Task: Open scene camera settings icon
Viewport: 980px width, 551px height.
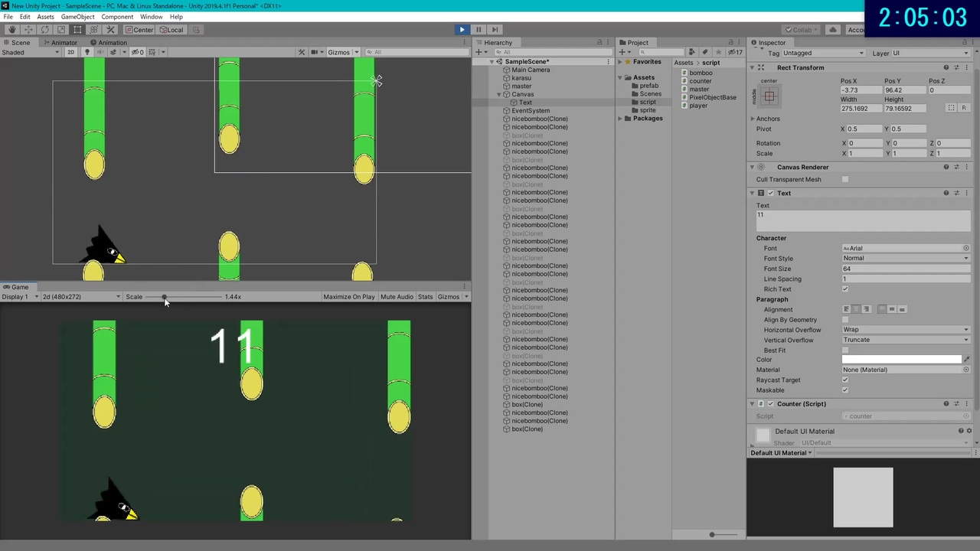Action: [x=315, y=52]
